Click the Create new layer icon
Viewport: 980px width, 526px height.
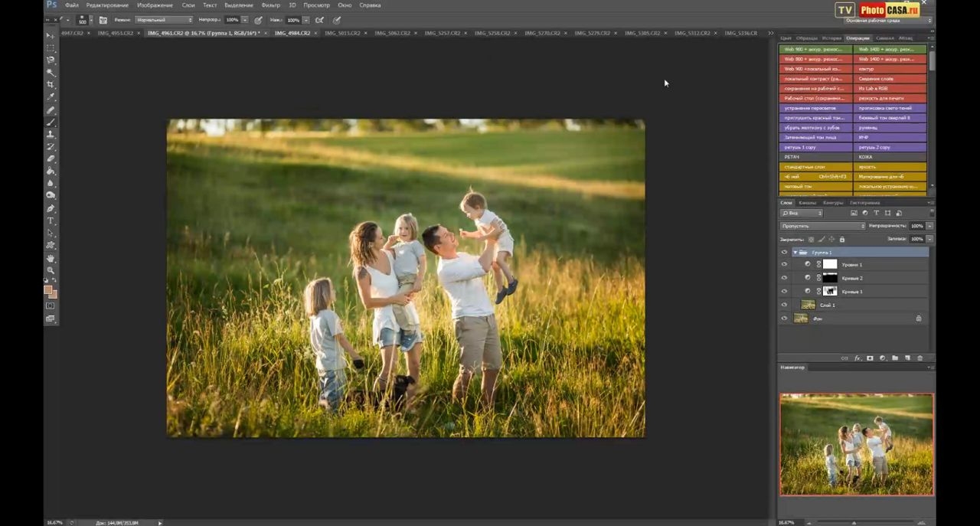[907, 358]
